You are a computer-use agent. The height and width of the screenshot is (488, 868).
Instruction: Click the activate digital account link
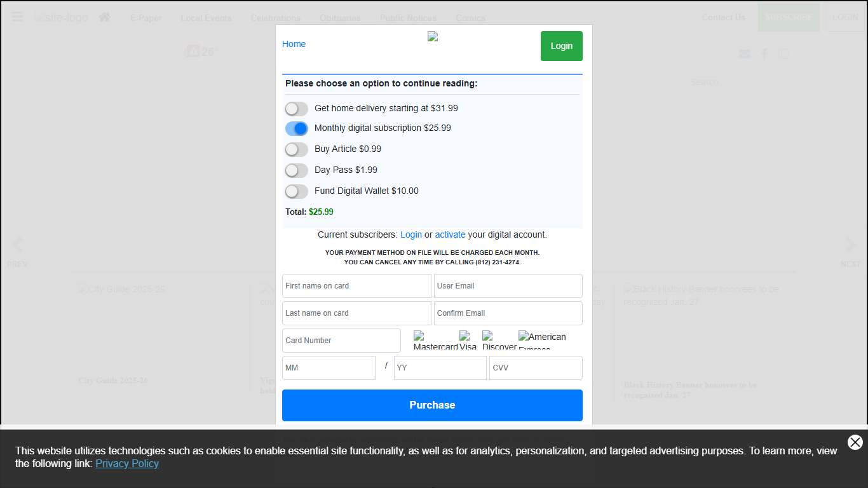coord(450,234)
